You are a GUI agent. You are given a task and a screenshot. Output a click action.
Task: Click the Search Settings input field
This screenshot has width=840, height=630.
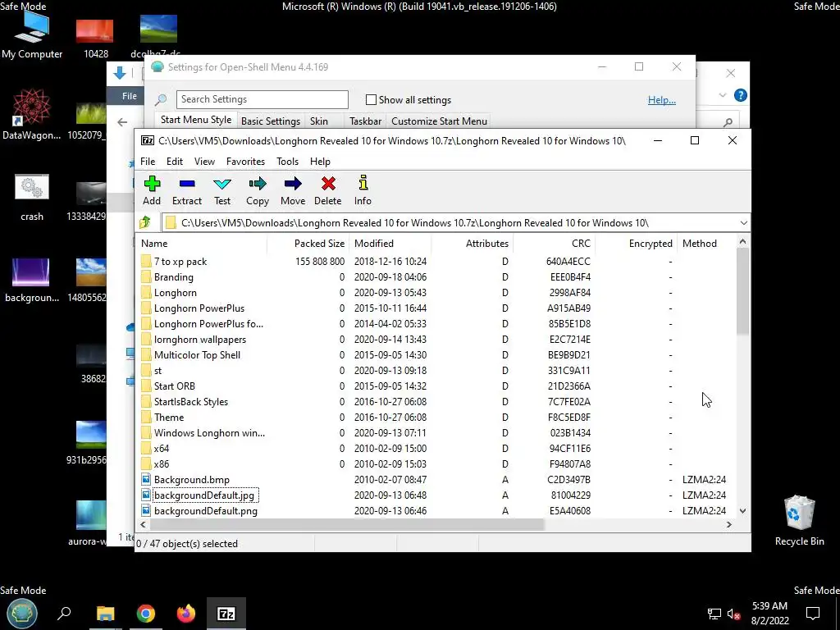pyautogui.click(x=262, y=99)
